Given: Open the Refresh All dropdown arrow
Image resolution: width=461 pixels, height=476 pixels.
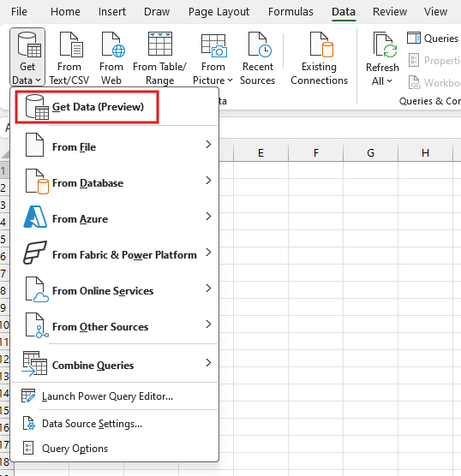Looking at the screenshot, I should pos(390,81).
